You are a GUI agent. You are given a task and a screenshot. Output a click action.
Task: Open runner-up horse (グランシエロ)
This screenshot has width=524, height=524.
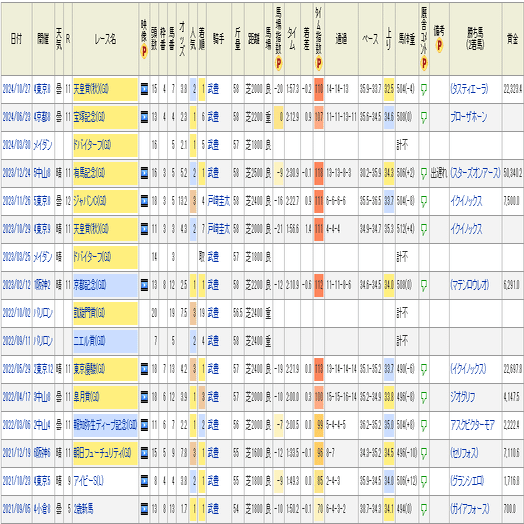click(467, 482)
